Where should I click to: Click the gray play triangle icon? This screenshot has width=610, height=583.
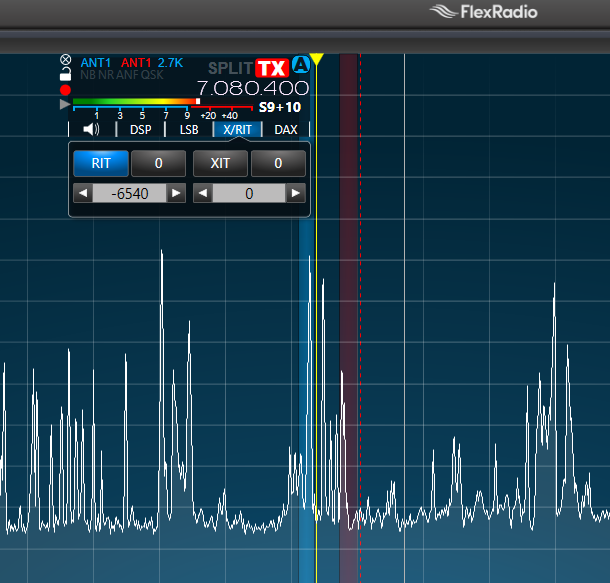coord(65,104)
